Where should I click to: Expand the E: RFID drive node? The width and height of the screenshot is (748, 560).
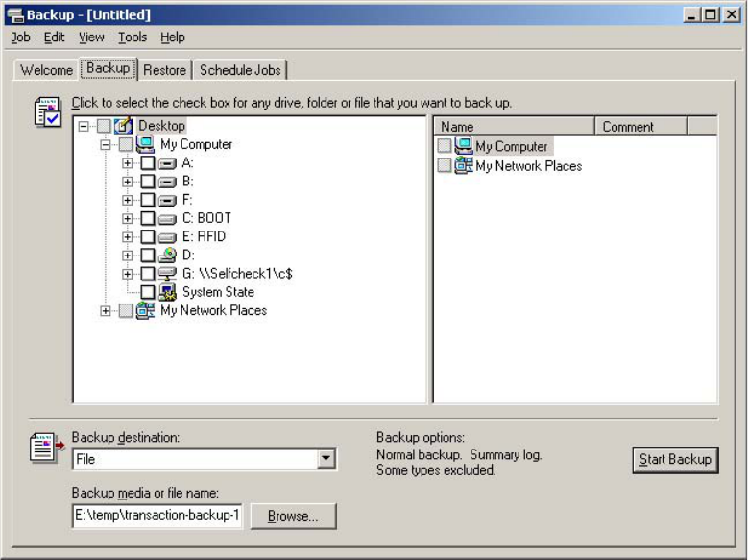(128, 237)
